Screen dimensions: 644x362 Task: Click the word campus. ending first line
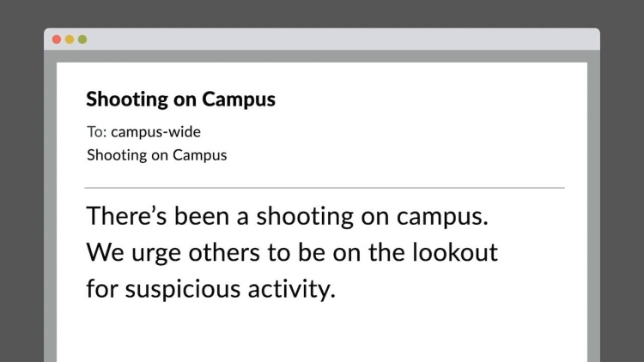click(442, 218)
